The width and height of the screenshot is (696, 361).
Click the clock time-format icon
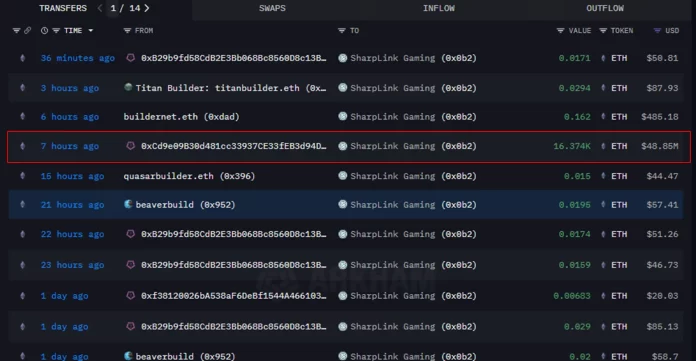pos(44,31)
